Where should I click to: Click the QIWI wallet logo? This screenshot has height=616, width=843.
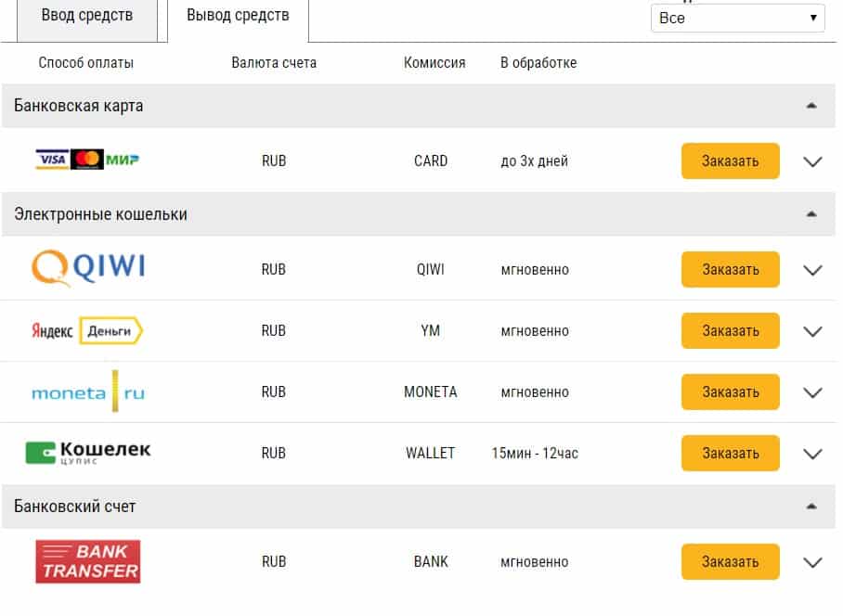click(88, 268)
